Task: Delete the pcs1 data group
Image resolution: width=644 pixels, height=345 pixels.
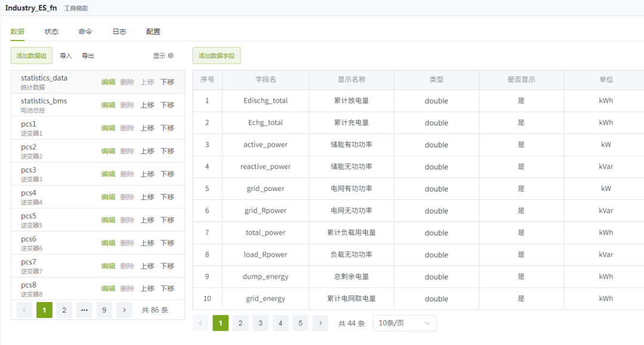Action: [x=128, y=128]
